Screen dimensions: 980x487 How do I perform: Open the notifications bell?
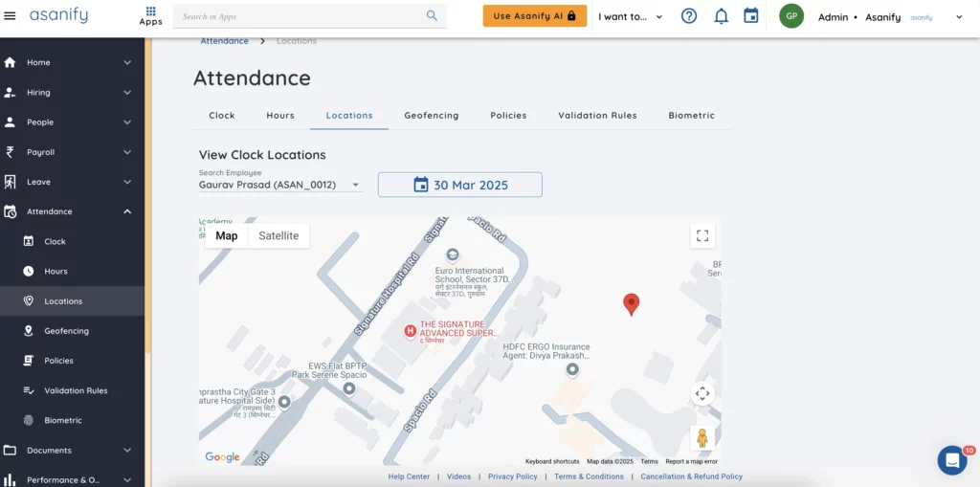[x=722, y=16]
